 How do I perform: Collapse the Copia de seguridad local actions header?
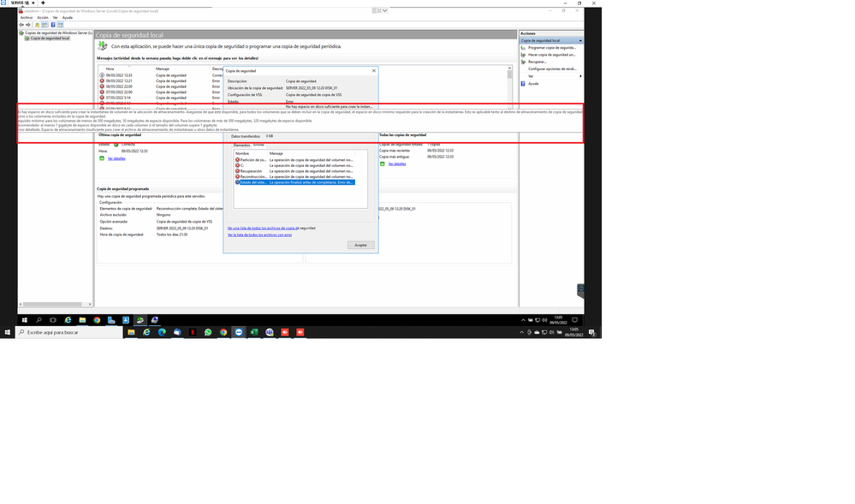(x=580, y=40)
